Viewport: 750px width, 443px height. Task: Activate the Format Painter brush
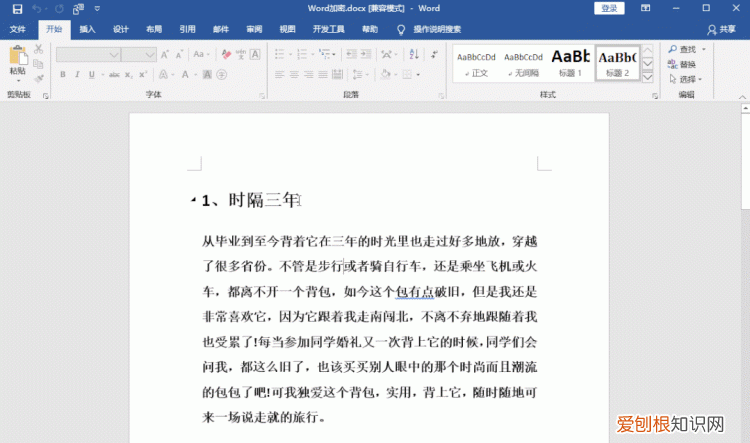pos(39,78)
